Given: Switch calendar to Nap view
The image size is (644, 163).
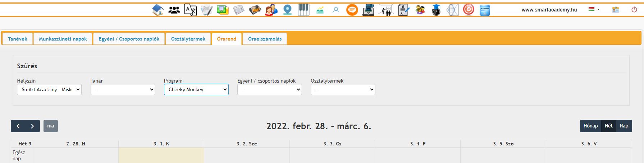Looking at the screenshot, I should pos(624,126).
